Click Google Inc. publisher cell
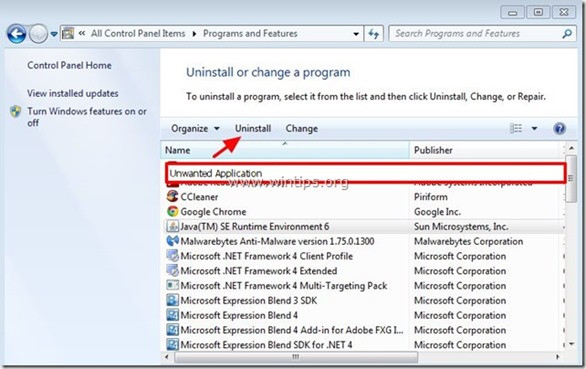Image resolution: width=586 pixels, height=369 pixels. pos(437,212)
